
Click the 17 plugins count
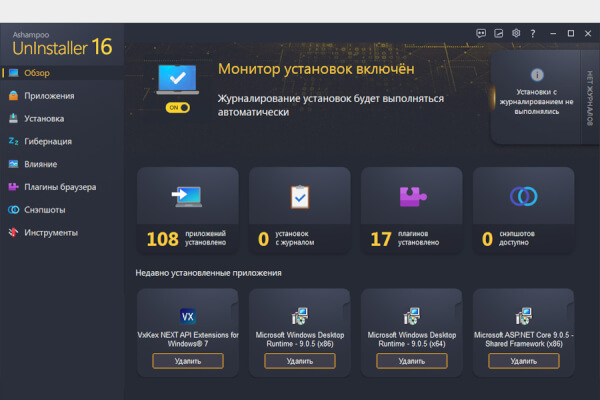(381, 239)
